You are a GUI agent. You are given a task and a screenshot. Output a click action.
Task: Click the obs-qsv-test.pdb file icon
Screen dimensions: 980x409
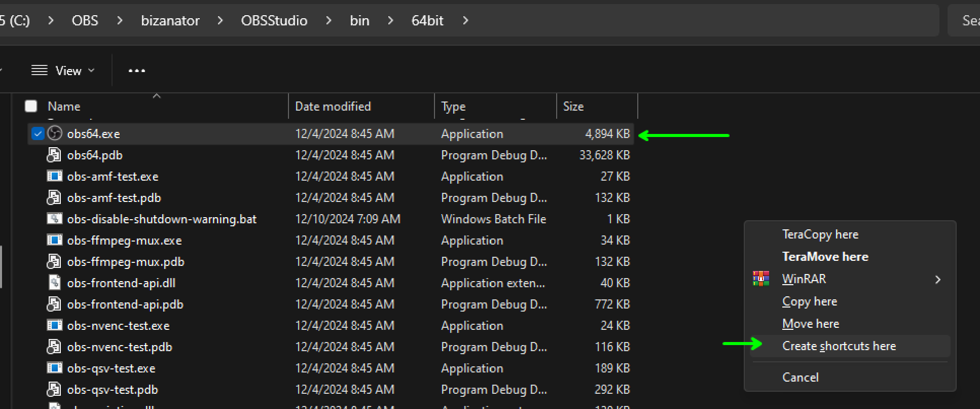pos(54,390)
